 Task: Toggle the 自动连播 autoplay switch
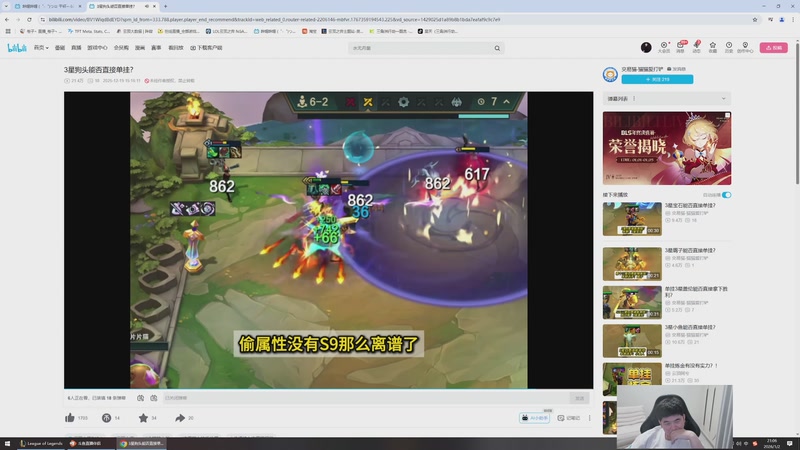click(727, 195)
